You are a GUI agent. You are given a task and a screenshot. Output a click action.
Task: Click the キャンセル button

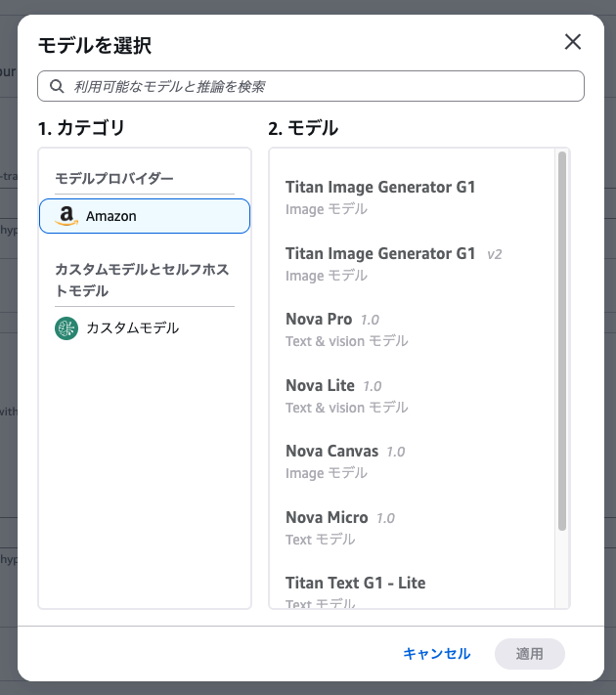[x=436, y=654]
